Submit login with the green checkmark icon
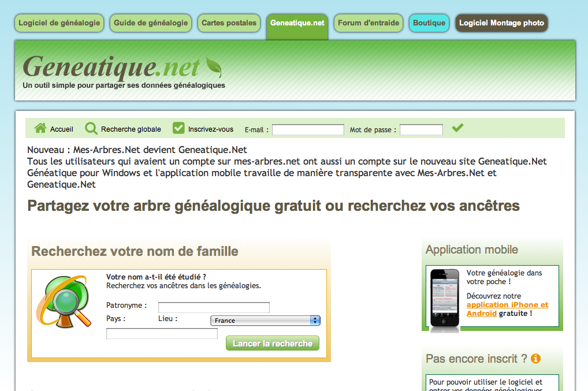Viewport: 588px width, 391px height. click(x=457, y=128)
